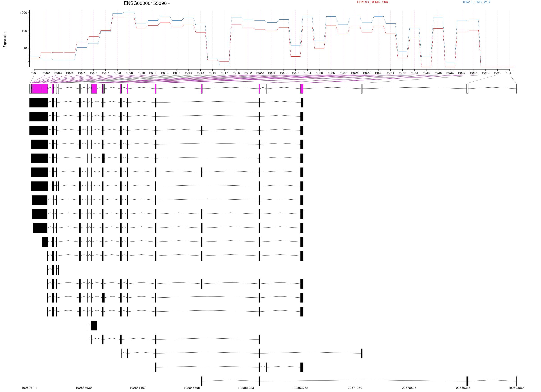
Task: Select the HEK293_OSMI2_2hA legend label
Action: [372, 2]
